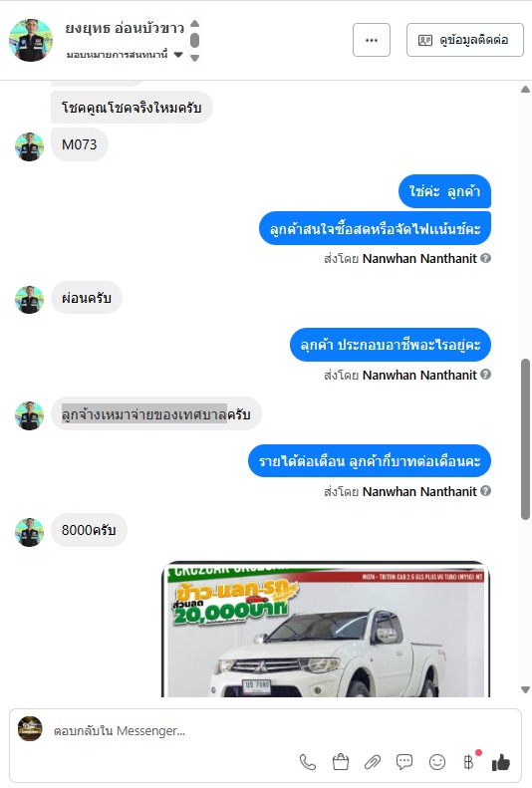Open the emoji picker smiley icon

[437, 762]
